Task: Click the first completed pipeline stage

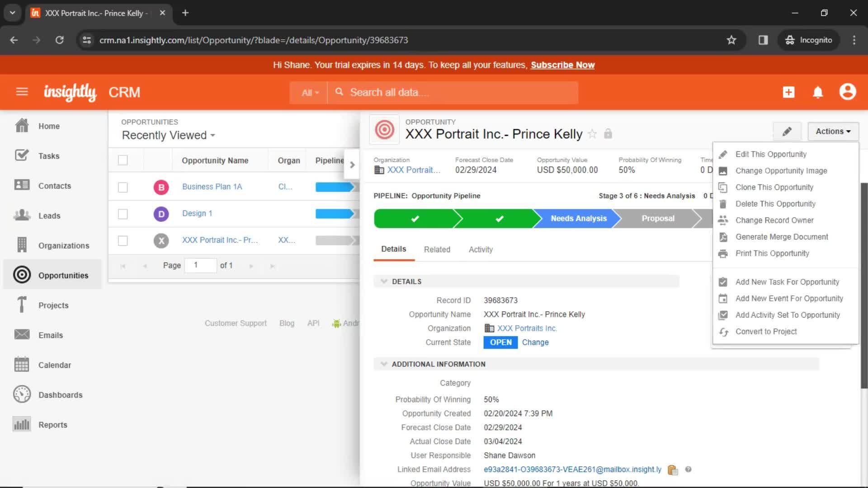Action: (415, 219)
